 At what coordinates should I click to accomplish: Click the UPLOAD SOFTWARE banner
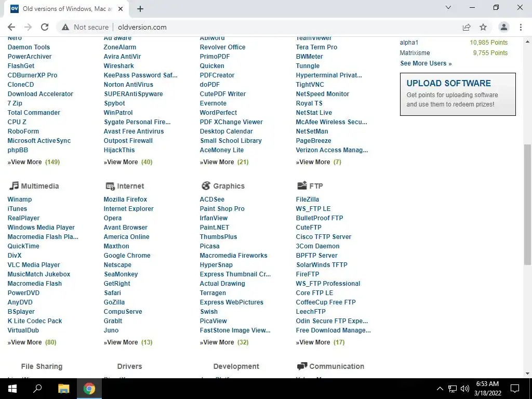pyautogui.click(x=458, y=94)
